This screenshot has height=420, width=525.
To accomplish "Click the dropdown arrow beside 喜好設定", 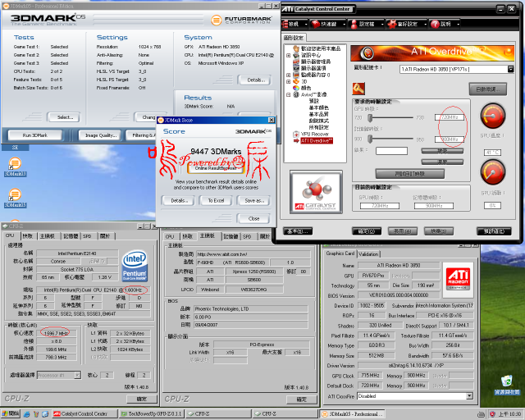I will coord(425,24).
